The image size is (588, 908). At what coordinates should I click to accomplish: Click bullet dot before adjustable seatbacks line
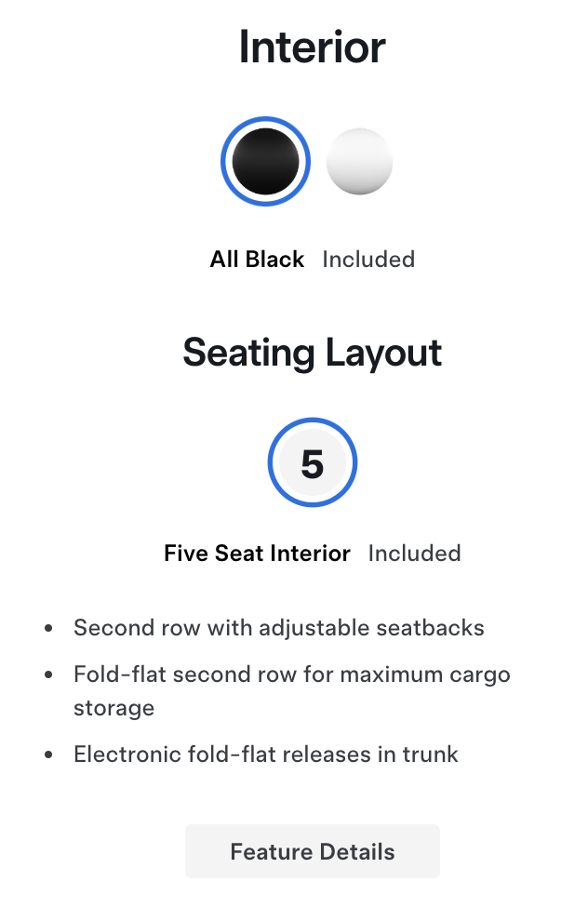coord(48,629)
